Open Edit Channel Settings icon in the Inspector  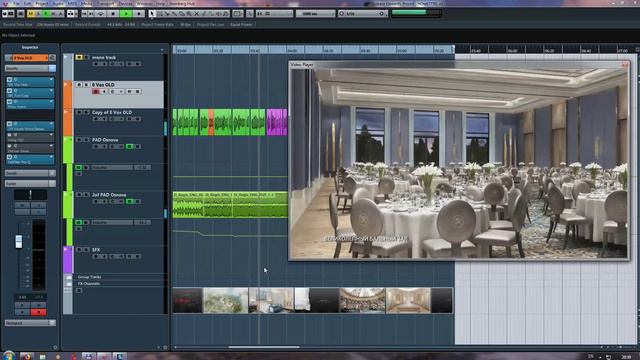pyautogui.click(x=52, y=58)
